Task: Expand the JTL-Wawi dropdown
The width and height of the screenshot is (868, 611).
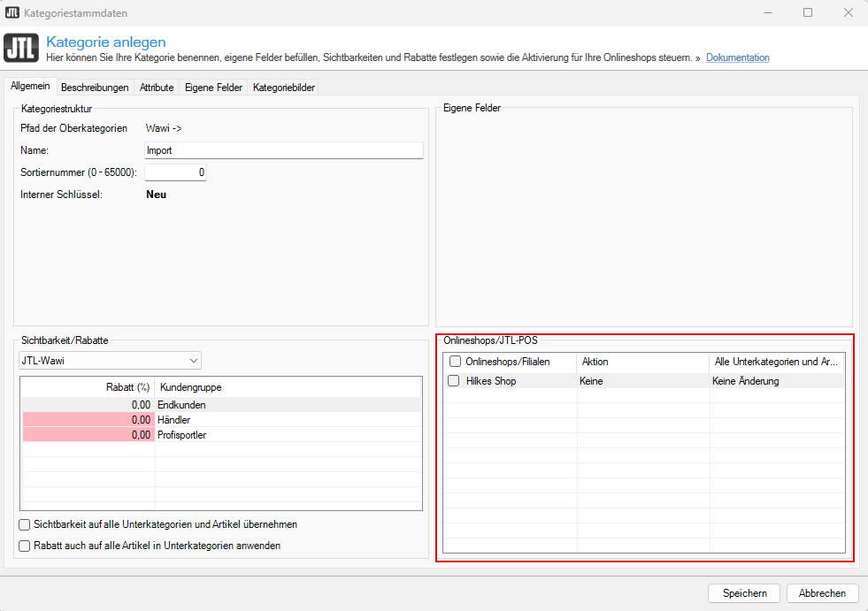Action: (x=111, y=360)
